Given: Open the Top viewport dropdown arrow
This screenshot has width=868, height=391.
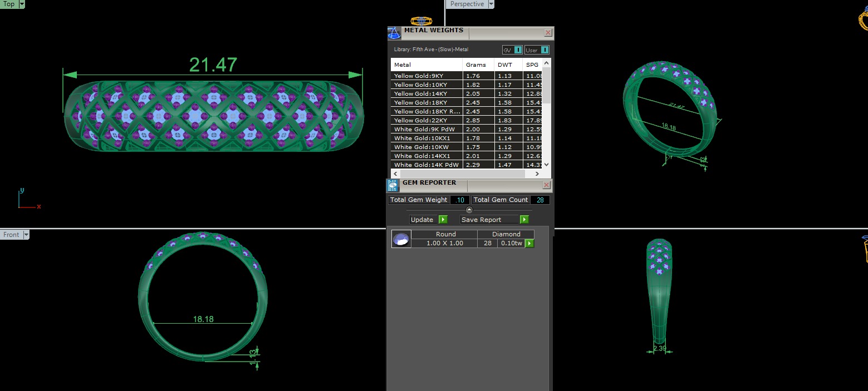Looking at the screenshot, I should pyautogui.click(x=22, y=4).
